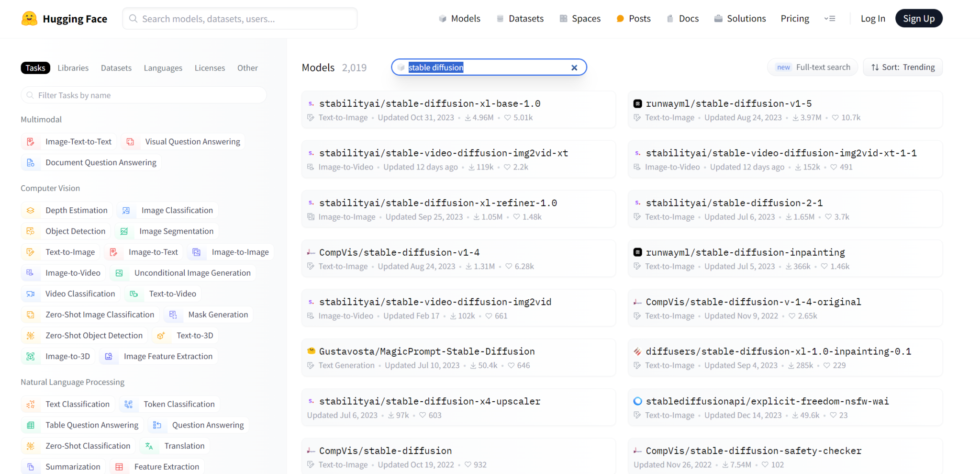Click the Spaces icon in navigation
Image resolution: width=980 pixels, height=474 pixels.
pyautogui.click(x=563, y=19)
